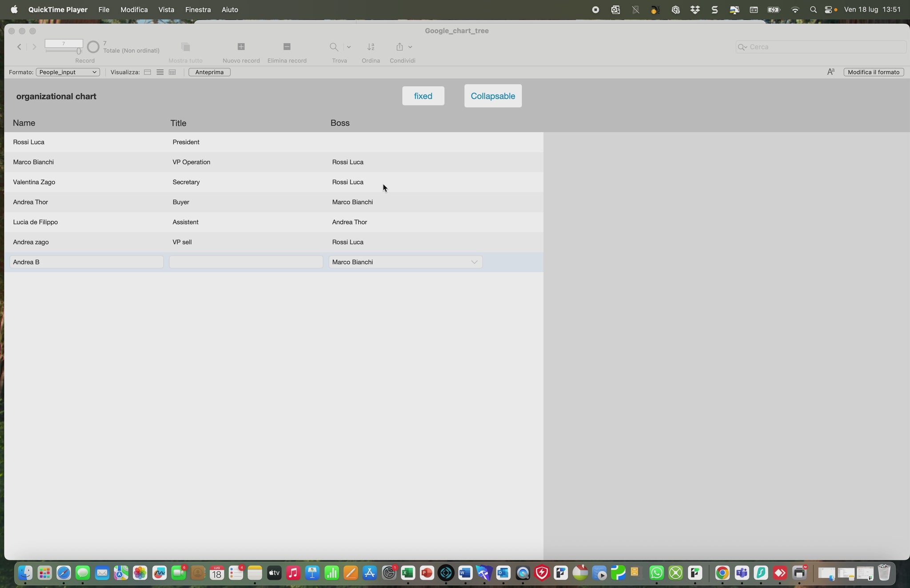Open the Trova options dropdown arrow
This screenshot has width=910, height=588.
click(x=348, y=47)
